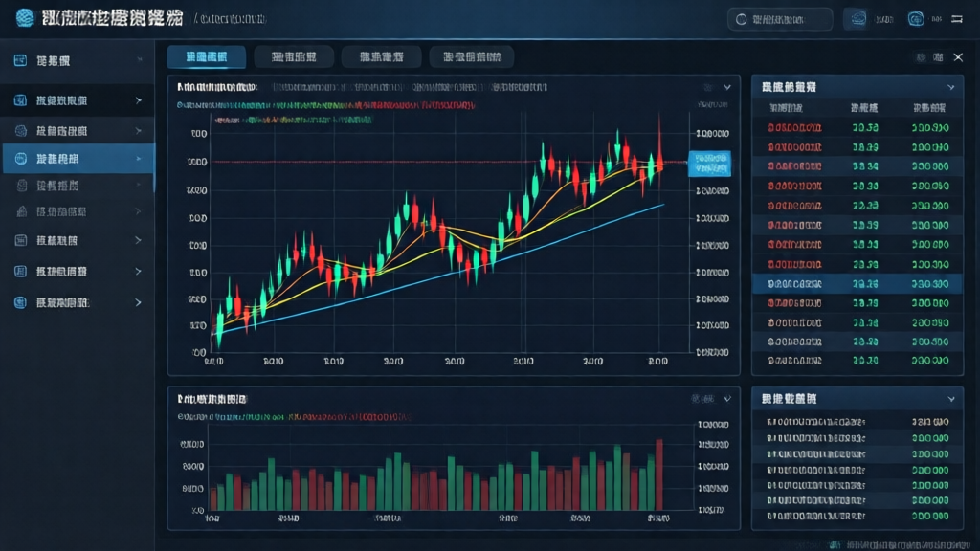Viewport: 980px width, 551px height.
Task: Expand the volume chart panel dropdown arrow
Action: coord(727,397)
